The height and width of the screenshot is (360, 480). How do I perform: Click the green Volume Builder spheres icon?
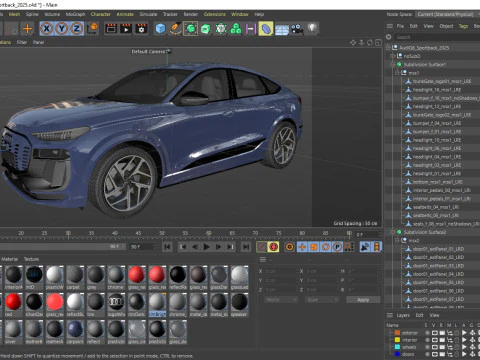pos(236,29)
